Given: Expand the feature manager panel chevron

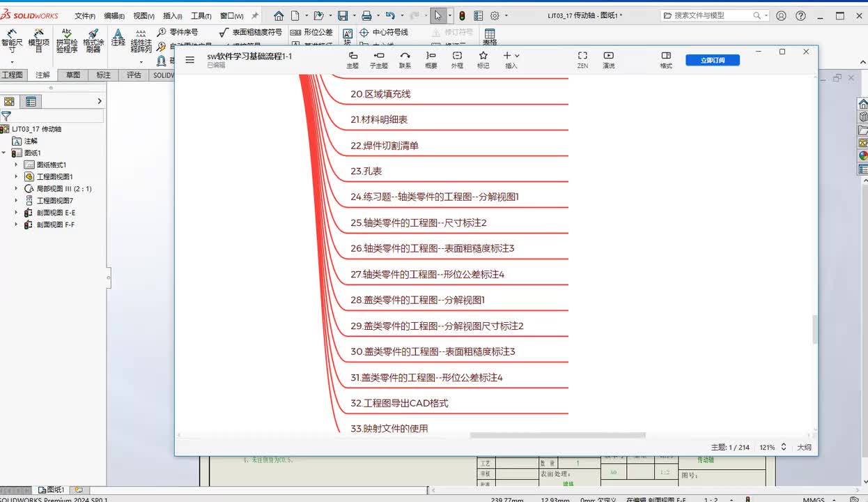Looking at the screenshot, I should 100,101.
